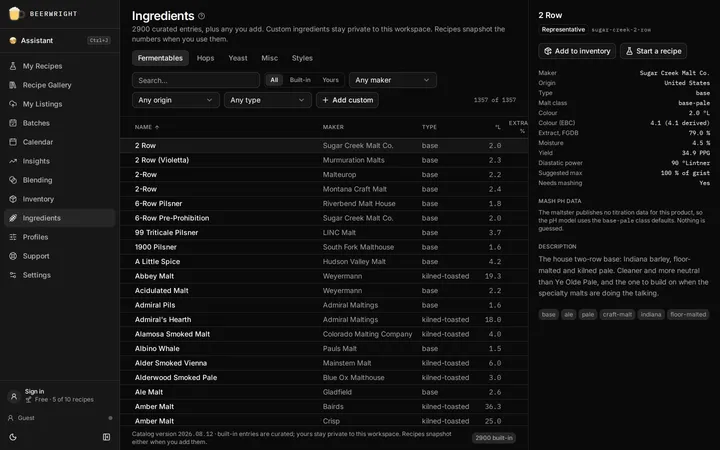The width and height of the screenshot is (720, 450).
Task: Click the Ingredients icon in sidebar
Action: point(13,218)
